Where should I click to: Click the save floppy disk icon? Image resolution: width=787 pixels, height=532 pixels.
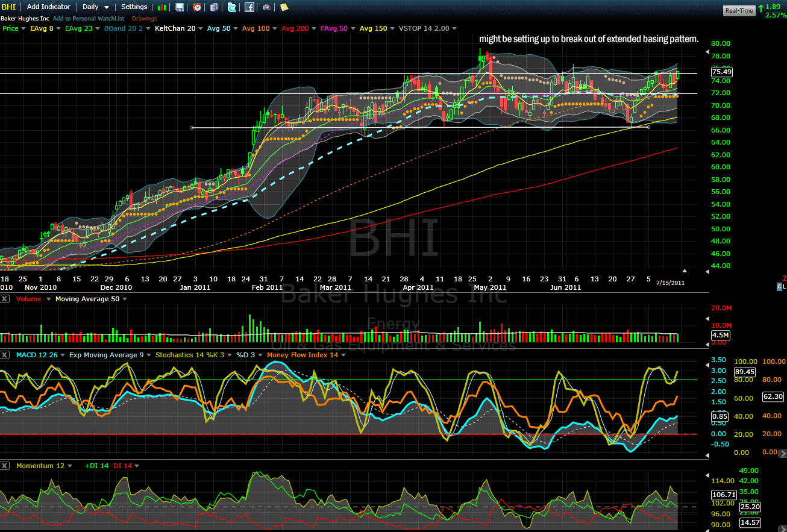coord(180,7)
